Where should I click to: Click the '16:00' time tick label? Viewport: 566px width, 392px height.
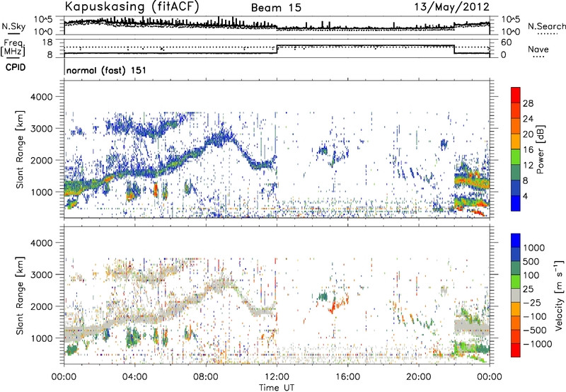coord(347,377)
